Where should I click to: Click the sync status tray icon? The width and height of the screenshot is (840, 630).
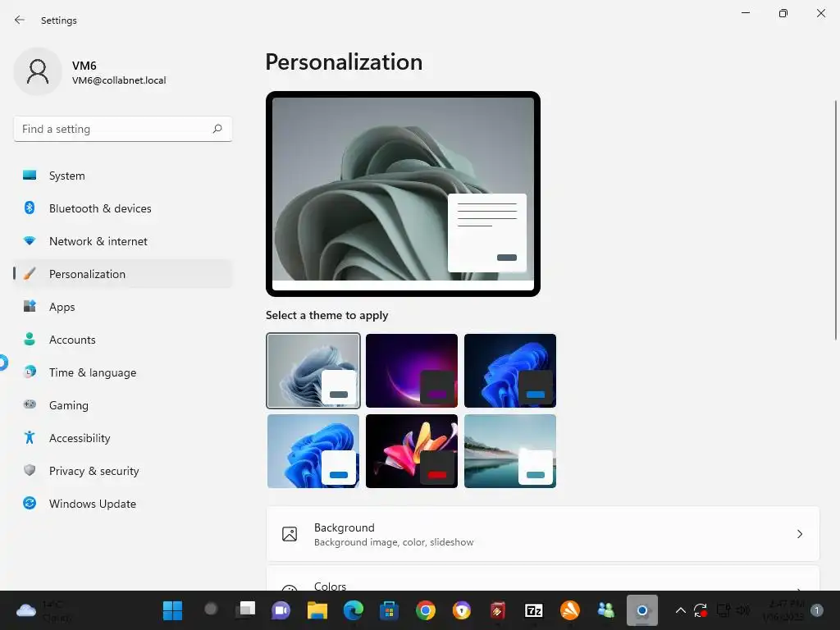[701, 610]
